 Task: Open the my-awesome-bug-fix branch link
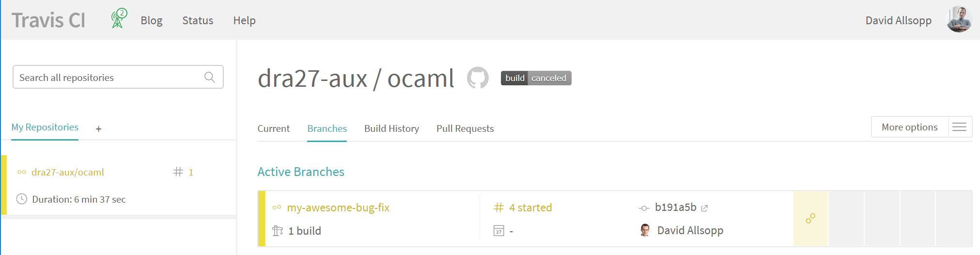tap(338, 207)
